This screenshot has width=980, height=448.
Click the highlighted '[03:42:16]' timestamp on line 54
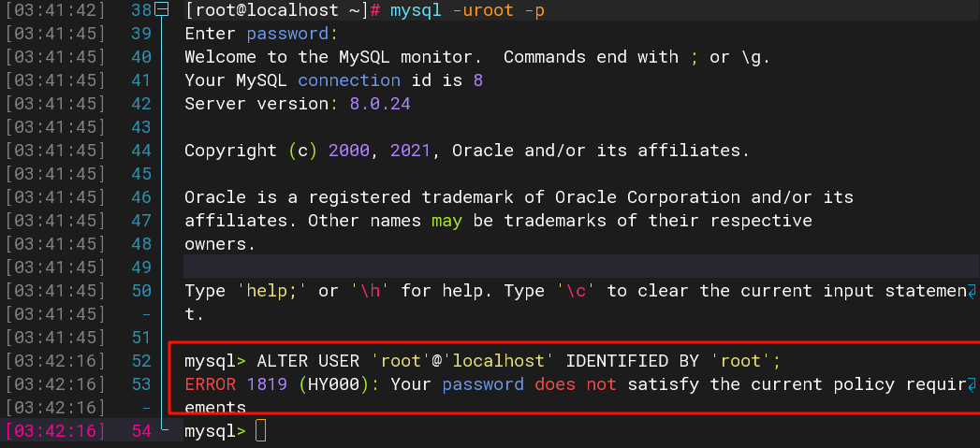pos(55,431)
